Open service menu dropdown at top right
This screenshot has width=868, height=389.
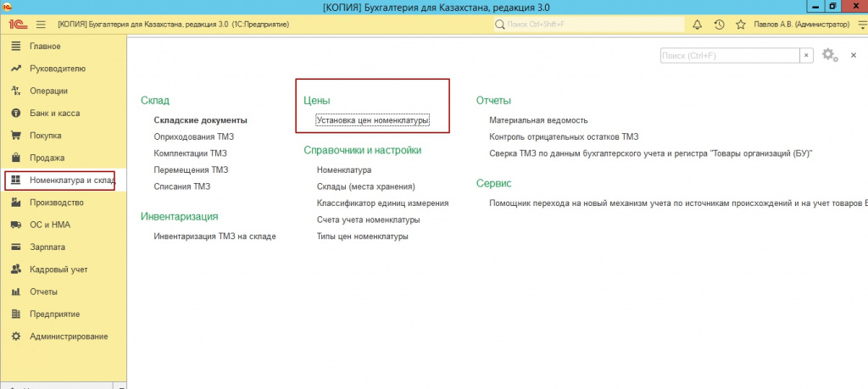[861, 25]
